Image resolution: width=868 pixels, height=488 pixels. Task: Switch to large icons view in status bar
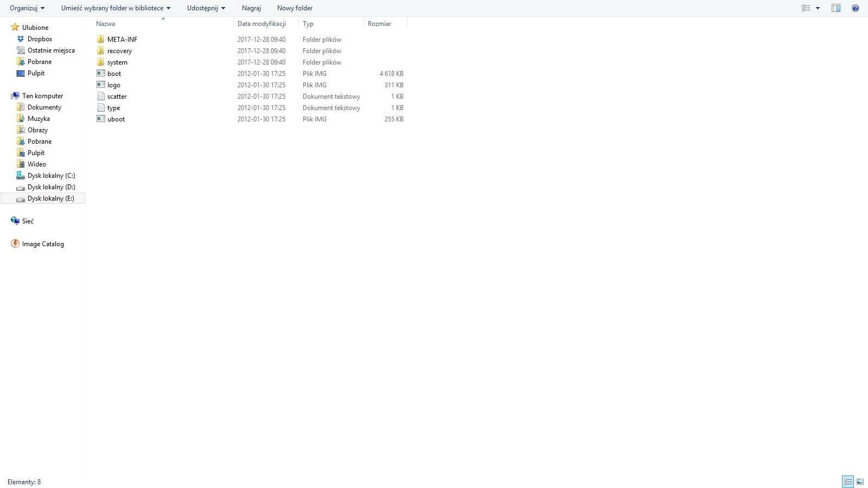click(860, 481)
